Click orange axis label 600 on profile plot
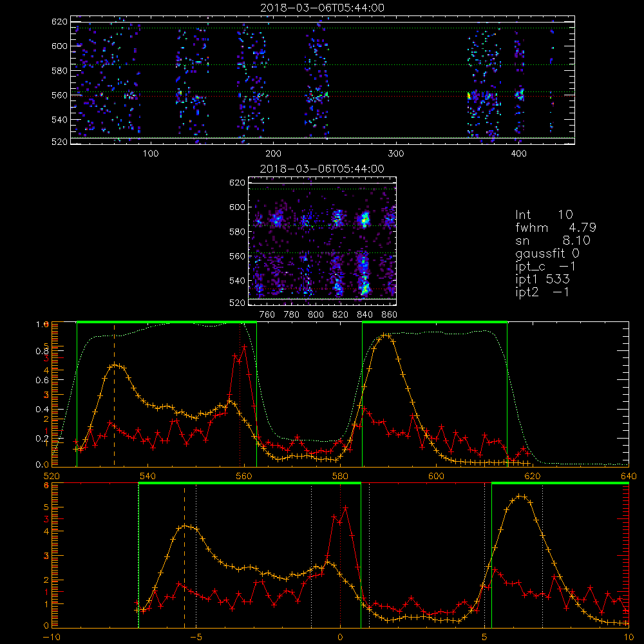The image size is (644, 644). tap(436, 476)
